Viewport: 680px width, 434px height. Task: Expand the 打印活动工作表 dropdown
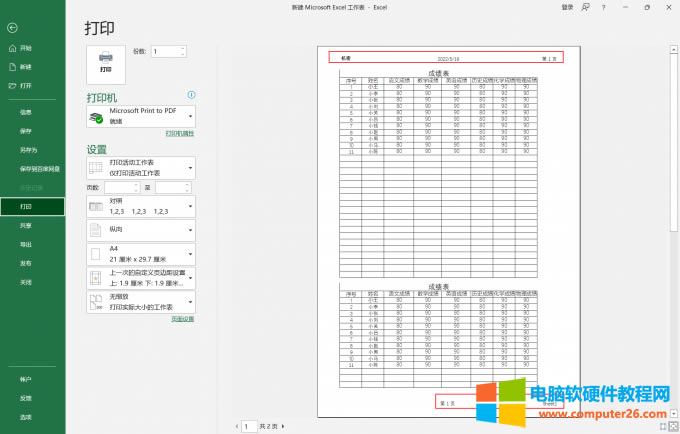(x=140, y=166)
